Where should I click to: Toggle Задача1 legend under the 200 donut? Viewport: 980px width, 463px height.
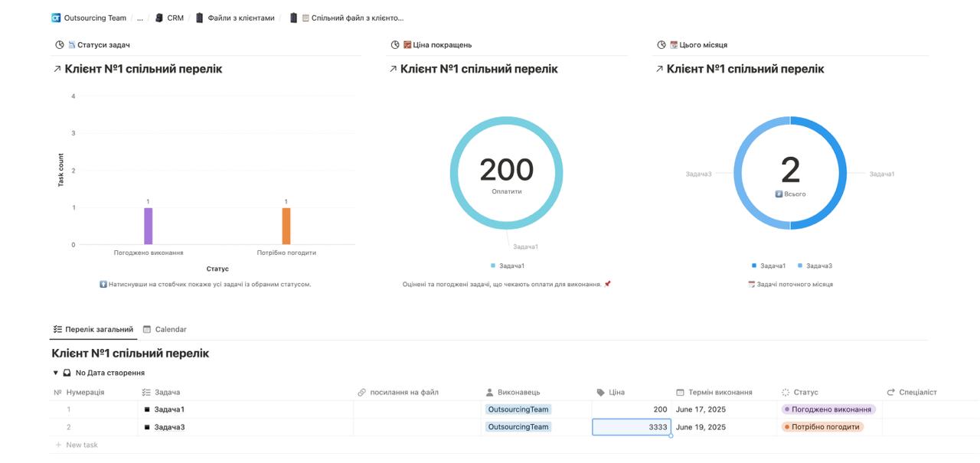coord(508,266)
